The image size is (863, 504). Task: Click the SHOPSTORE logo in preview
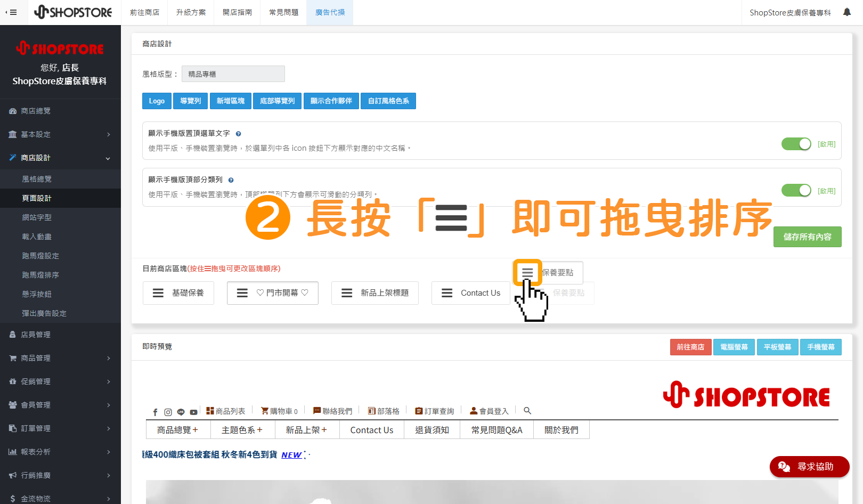coord(746,395)
